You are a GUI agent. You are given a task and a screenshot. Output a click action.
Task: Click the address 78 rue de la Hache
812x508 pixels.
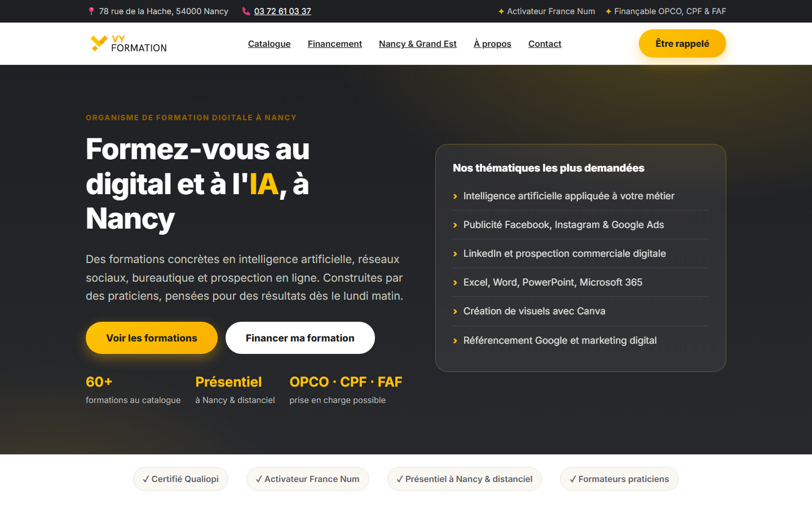point(164,11)
